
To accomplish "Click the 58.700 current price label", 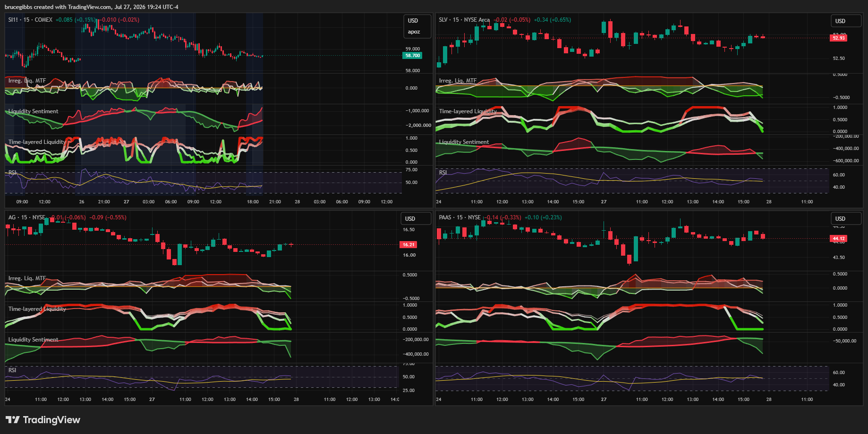I will pos(412,56).
